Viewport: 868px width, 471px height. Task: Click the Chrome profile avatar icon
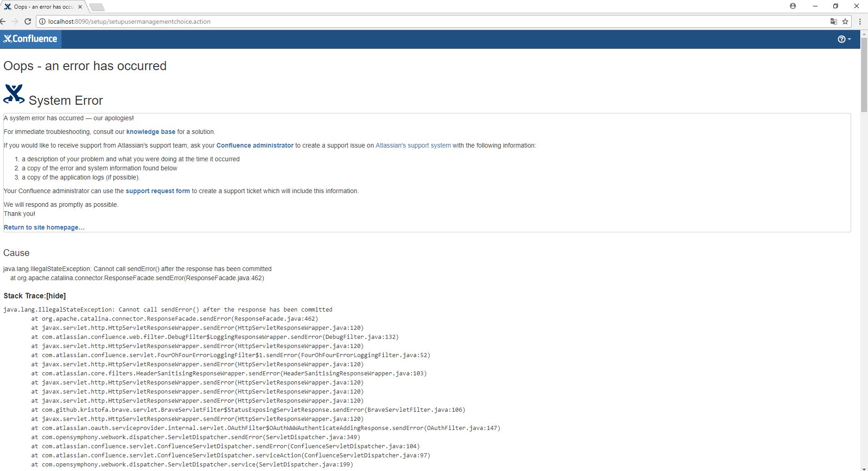coord(793,6)
